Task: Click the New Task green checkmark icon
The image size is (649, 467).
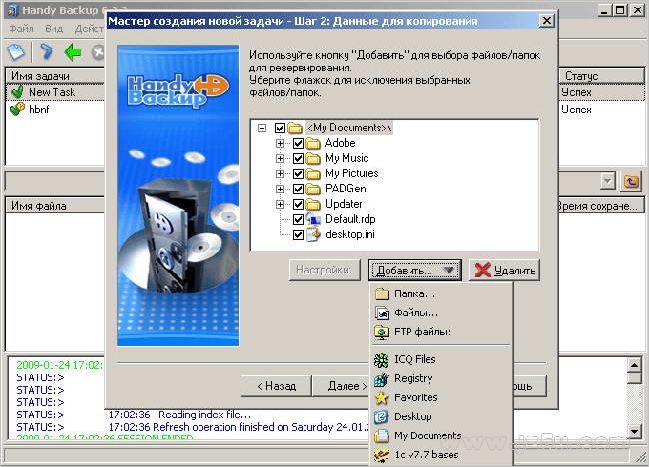Action: click(17, 92)
